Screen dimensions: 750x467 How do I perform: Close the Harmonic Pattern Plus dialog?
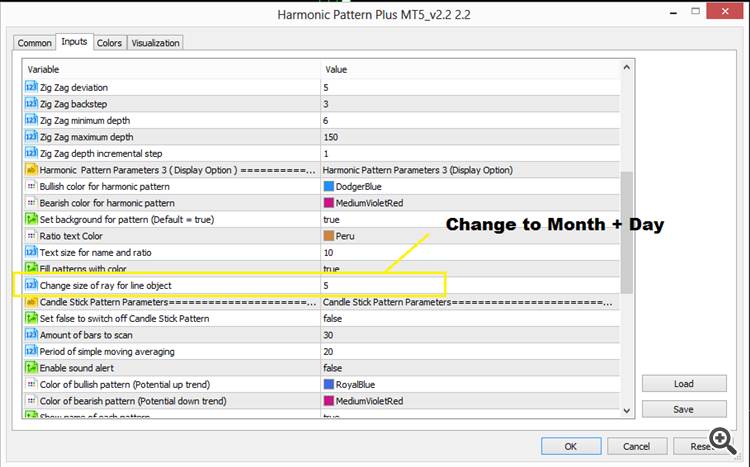pyautogui.click(x=724, y=11)
